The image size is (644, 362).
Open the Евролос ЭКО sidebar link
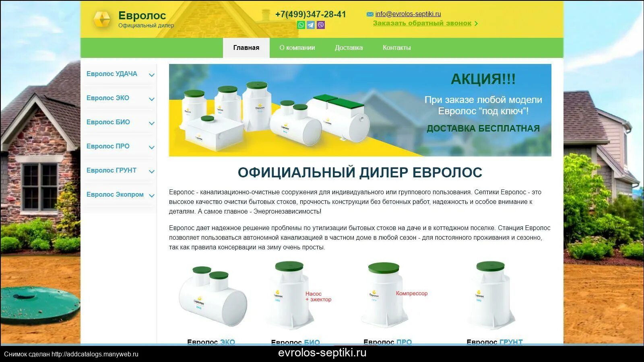(108, 98)
